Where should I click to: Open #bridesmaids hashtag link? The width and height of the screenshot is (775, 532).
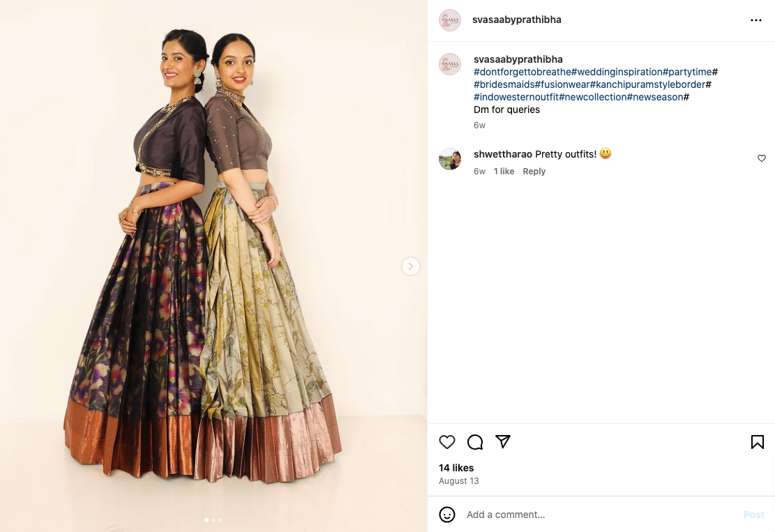504,84
